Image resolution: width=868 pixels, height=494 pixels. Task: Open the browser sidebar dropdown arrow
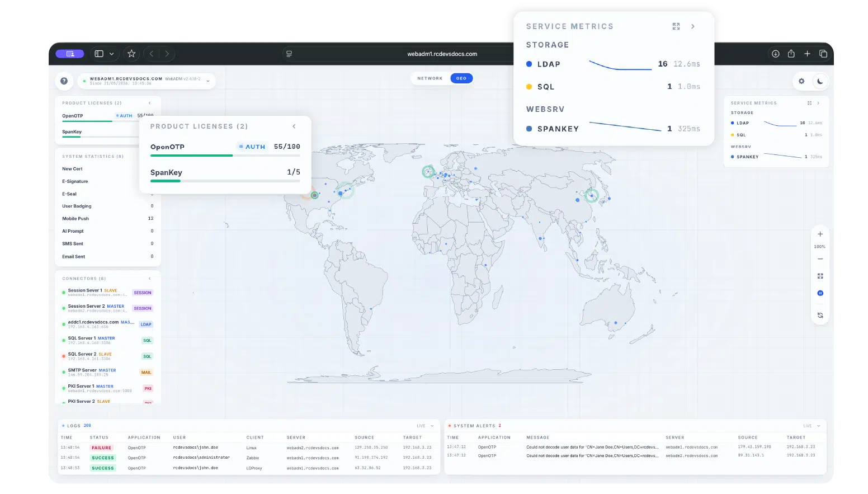pyautogui.click(x=111, y=54)
